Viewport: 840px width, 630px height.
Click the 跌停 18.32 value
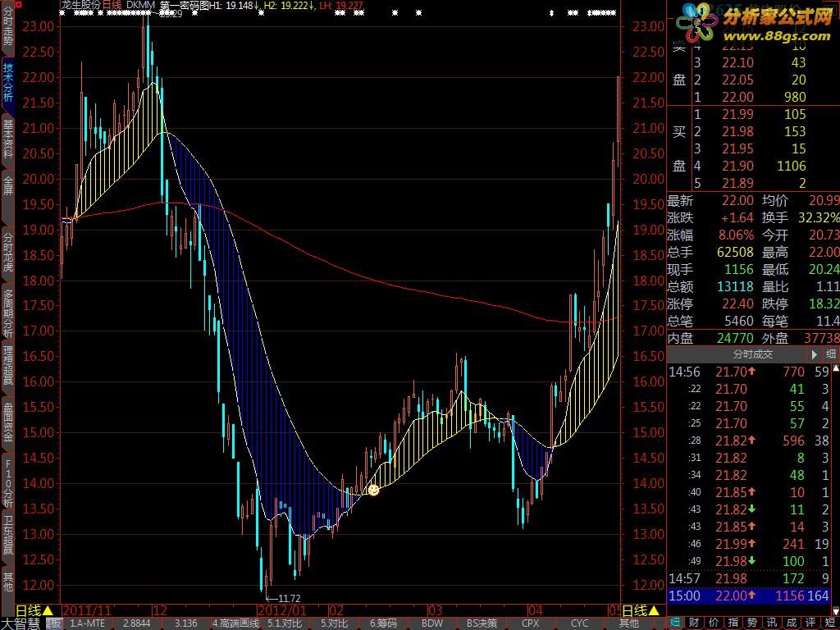824,304
